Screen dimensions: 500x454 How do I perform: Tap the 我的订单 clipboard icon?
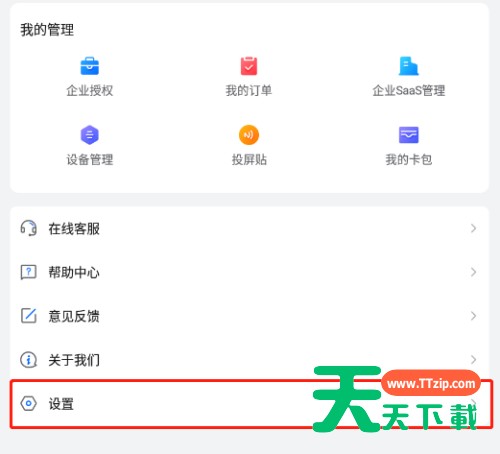[x=249, y=66]
